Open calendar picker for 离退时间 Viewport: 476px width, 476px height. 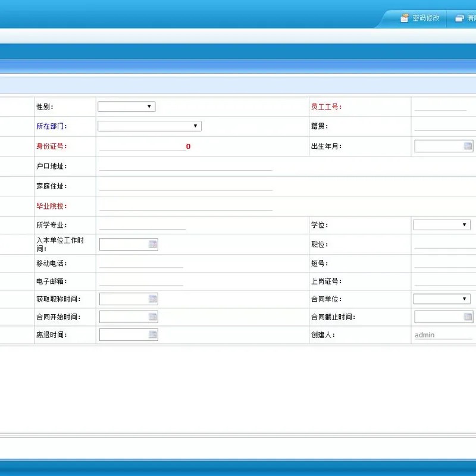[x=152, y=335]
